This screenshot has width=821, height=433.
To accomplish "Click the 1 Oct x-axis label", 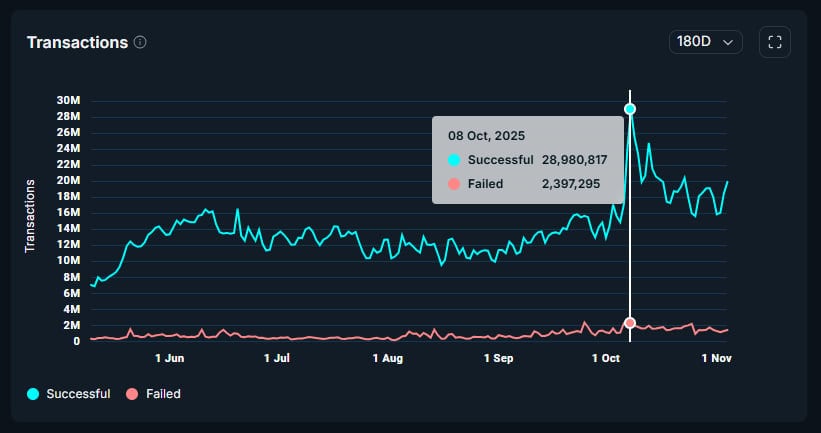I will tap(606, 357).
